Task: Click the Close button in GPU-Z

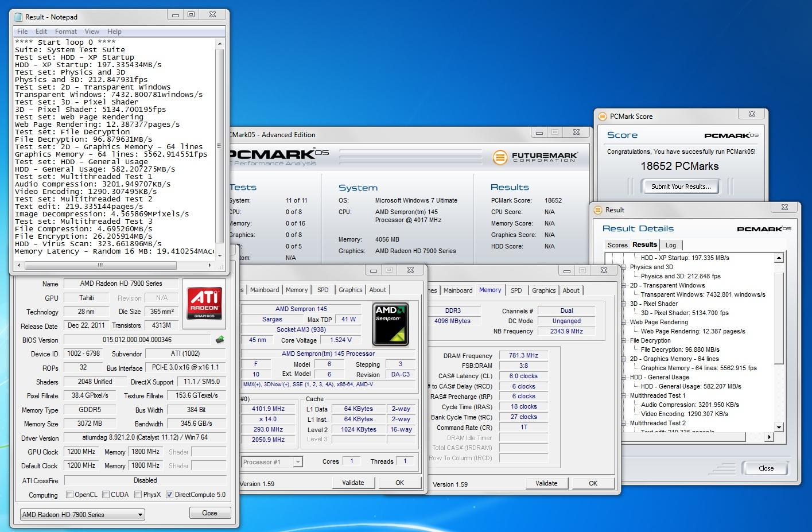Action: [x=209, y=513]
